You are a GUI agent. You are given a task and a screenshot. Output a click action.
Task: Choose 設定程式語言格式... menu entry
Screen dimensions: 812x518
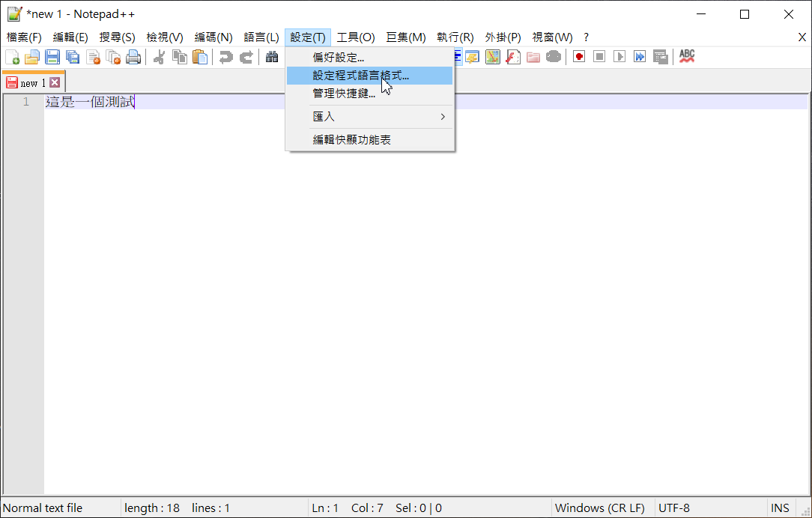(x=370, y=76)
